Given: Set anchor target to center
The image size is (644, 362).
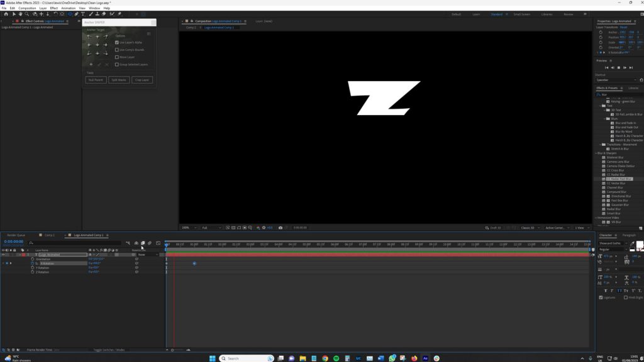Looking at the screenshot, I should tap(97, 45).
